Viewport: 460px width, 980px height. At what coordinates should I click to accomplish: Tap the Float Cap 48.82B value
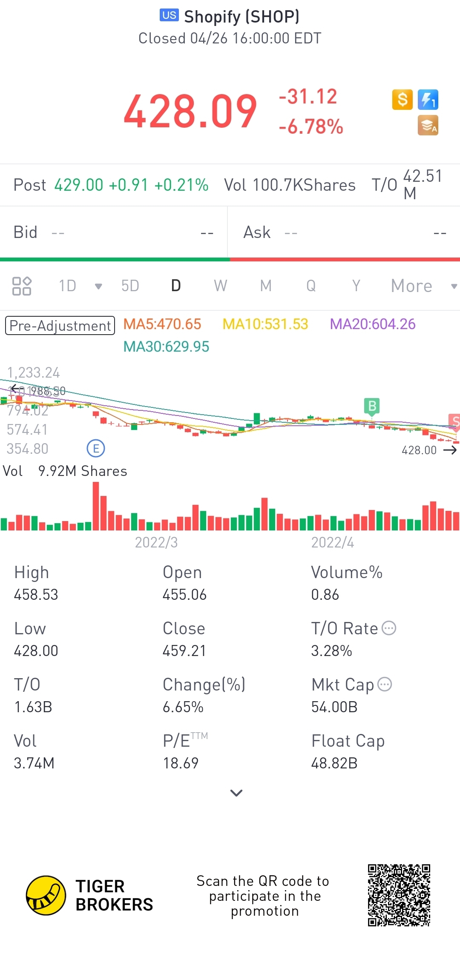334,763
